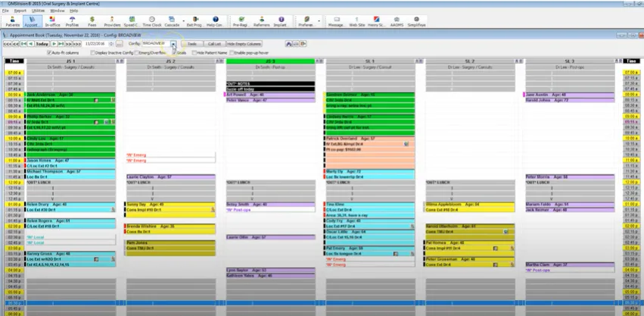Open the Henry Schein icon

376,21
